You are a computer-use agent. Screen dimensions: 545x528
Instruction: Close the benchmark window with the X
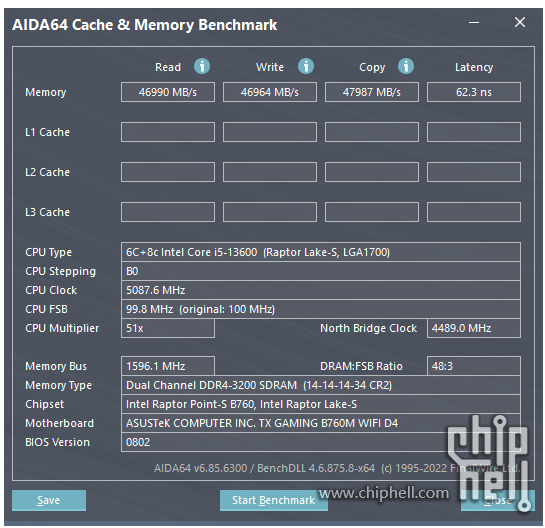click(x=520, y=22)
